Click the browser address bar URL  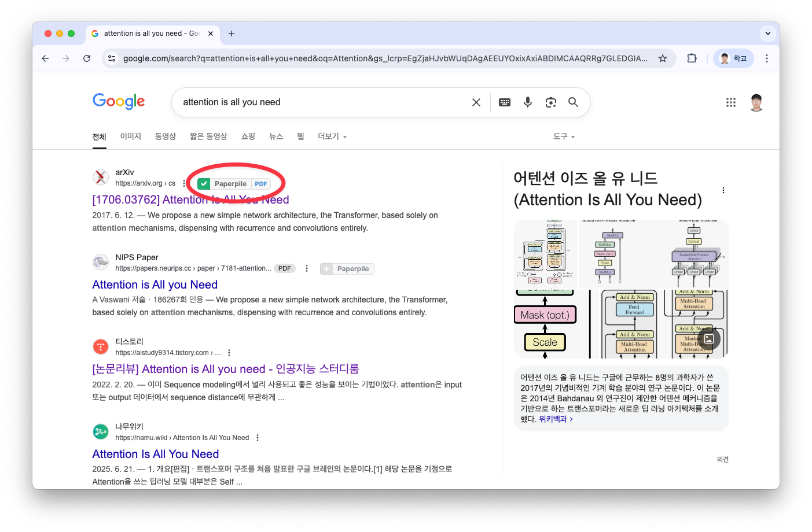coord(385,58)
